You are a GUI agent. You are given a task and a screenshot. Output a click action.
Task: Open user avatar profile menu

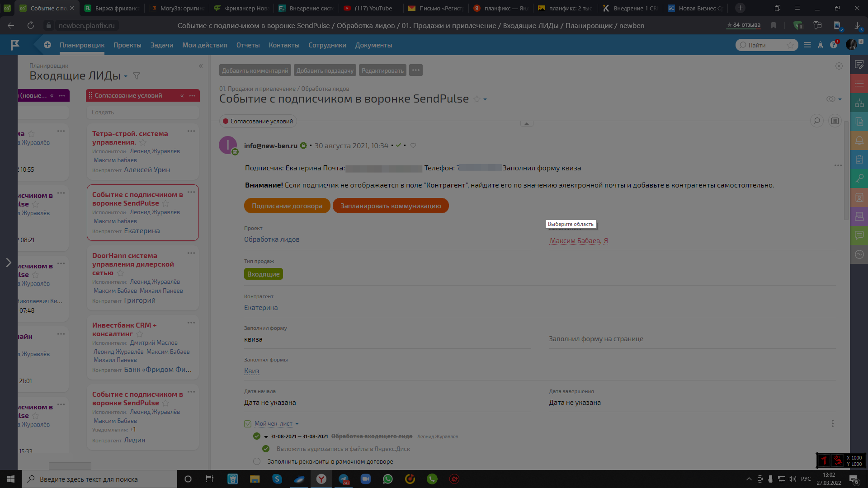[x=851, y=44]
